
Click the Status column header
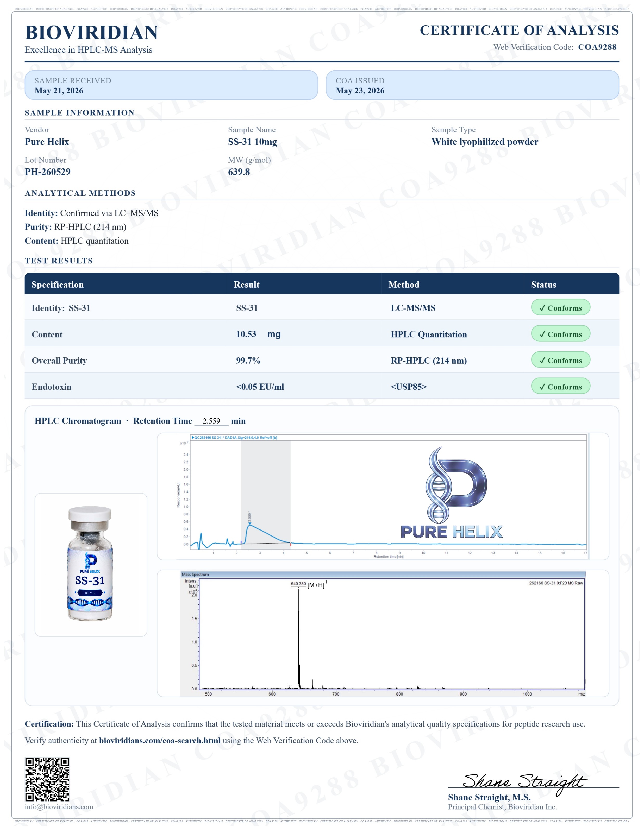pyautogui.click(x=543, y=285)
